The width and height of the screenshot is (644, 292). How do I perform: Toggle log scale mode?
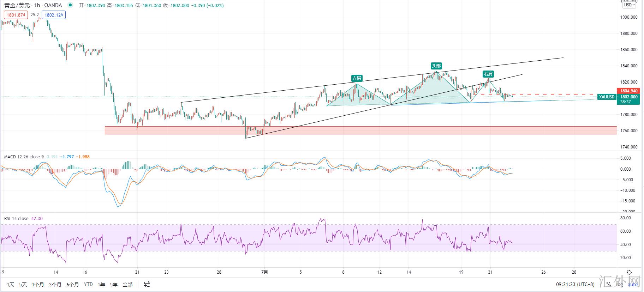coord(619,284)
